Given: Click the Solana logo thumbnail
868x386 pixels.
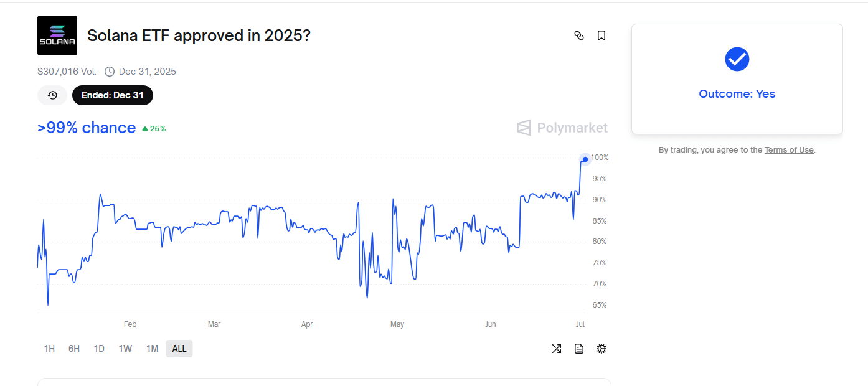Looking at the screenshot, I should click(57, 35).
